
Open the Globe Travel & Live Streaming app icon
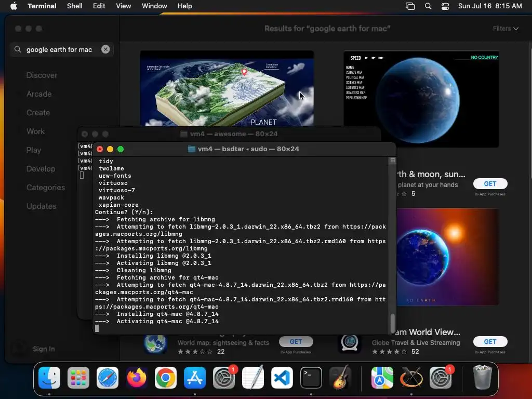point(350,344)
